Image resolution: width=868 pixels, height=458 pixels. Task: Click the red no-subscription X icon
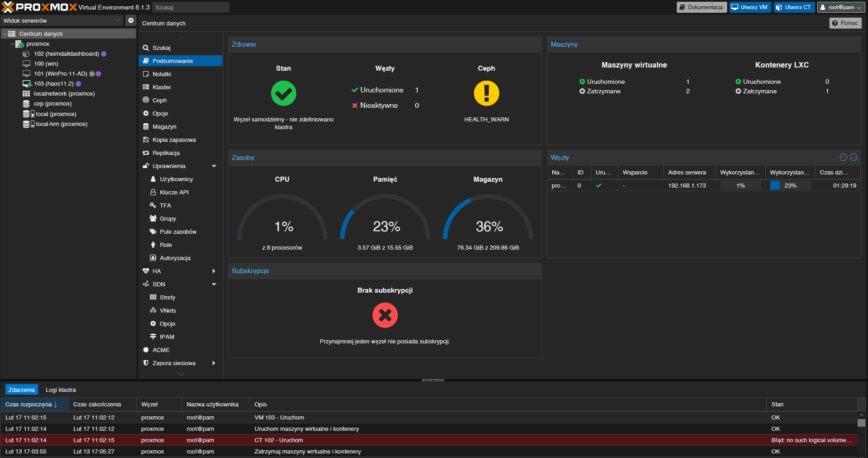pos(385,315)
